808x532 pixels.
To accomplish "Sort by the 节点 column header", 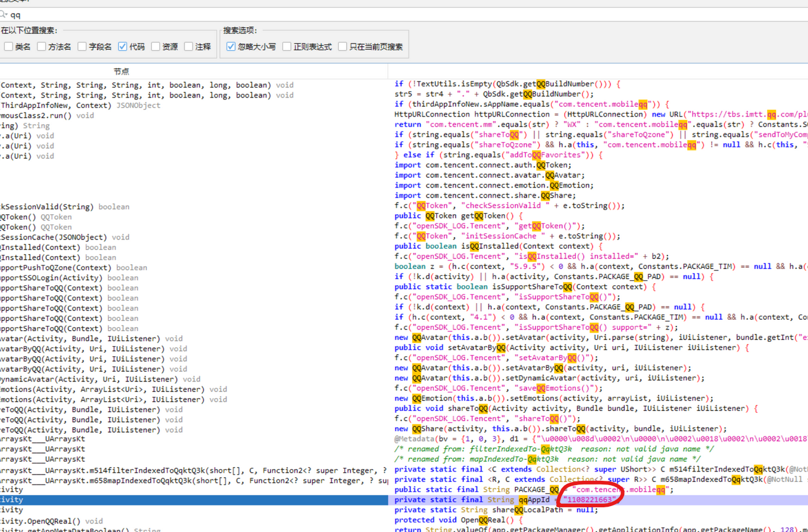I will 122,72.
